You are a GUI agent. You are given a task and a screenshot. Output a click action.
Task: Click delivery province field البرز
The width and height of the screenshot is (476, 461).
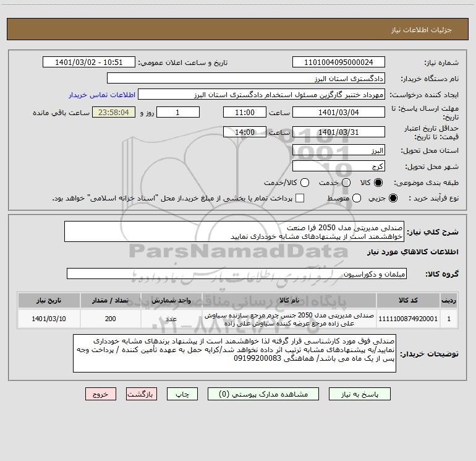[339, 150]
